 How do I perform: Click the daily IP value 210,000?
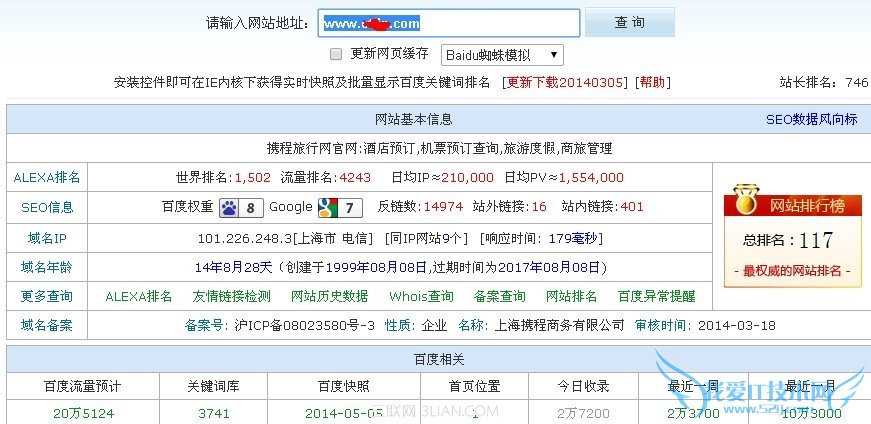click(467, 178)
